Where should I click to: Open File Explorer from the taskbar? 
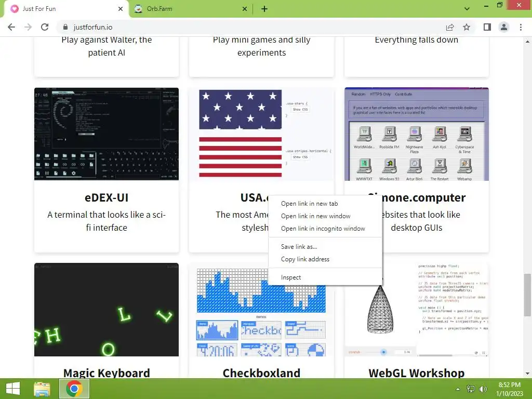[42, 389]
